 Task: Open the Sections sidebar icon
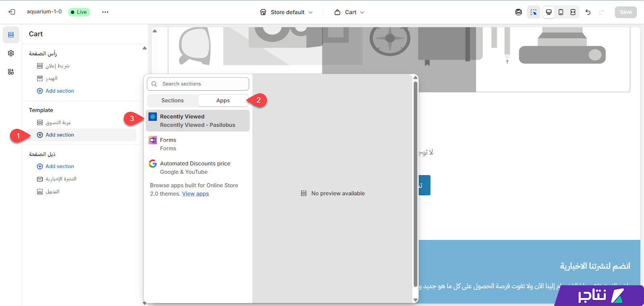11,35
